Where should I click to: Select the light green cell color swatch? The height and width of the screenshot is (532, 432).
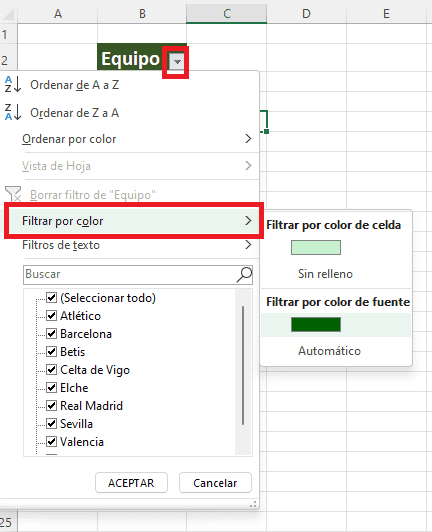[316, 247]
